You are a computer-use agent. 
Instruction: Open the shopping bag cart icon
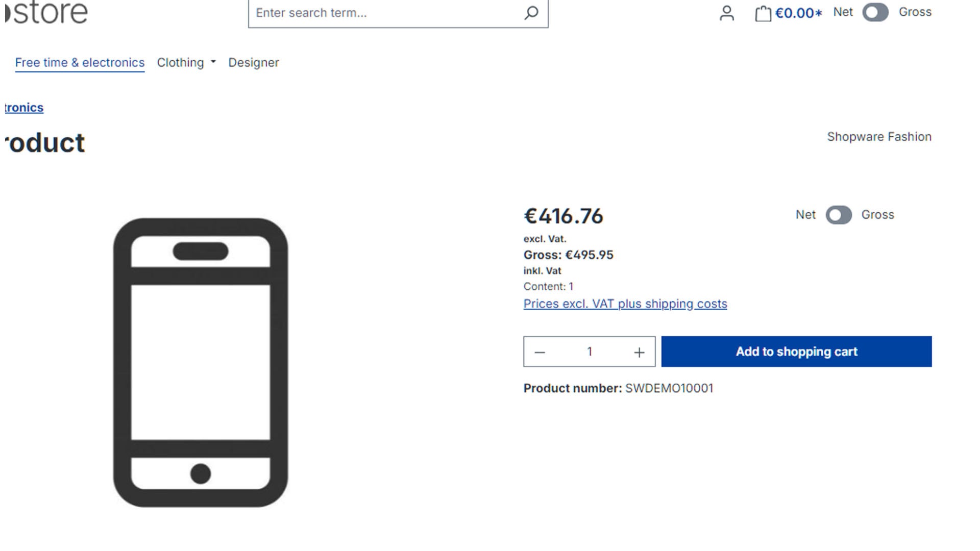coord(763,13)
